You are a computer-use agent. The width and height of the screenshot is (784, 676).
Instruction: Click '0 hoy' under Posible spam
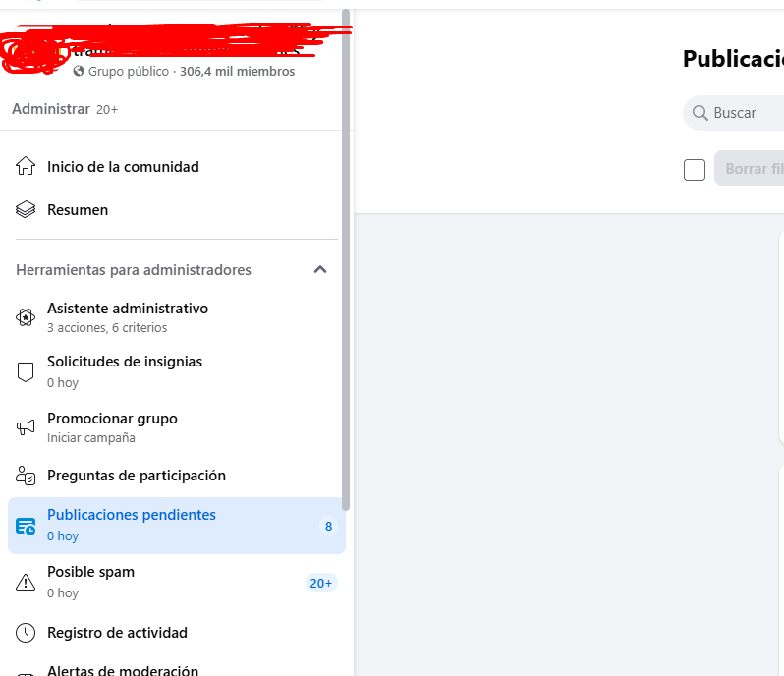pyautogui.click(x=63, y=593)
